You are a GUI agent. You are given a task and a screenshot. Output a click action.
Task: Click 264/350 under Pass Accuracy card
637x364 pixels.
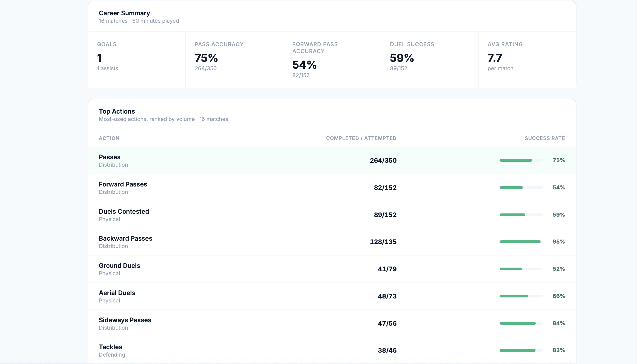tap(206, 68)
